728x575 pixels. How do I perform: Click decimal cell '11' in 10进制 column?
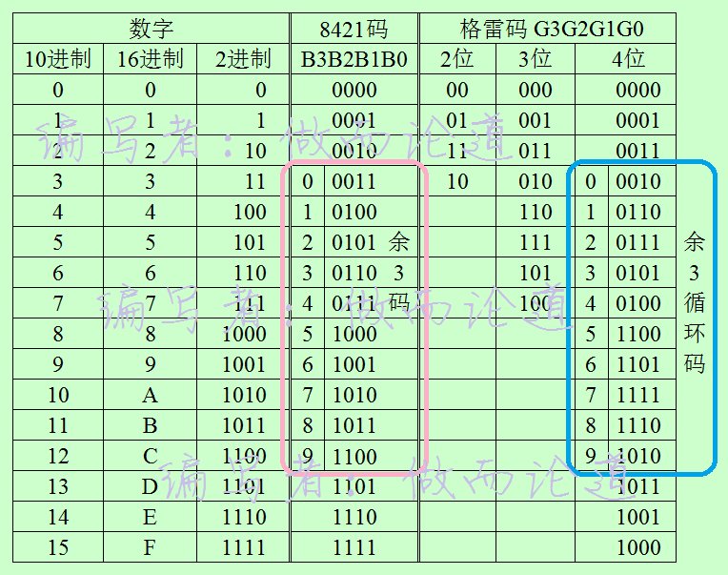(58, 425)
